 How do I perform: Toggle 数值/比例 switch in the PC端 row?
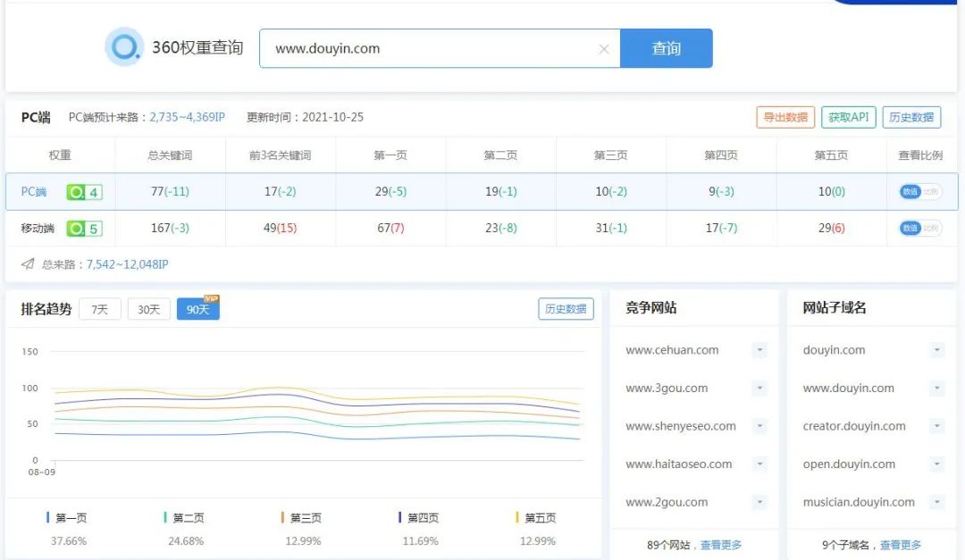[x=920, y=191]
